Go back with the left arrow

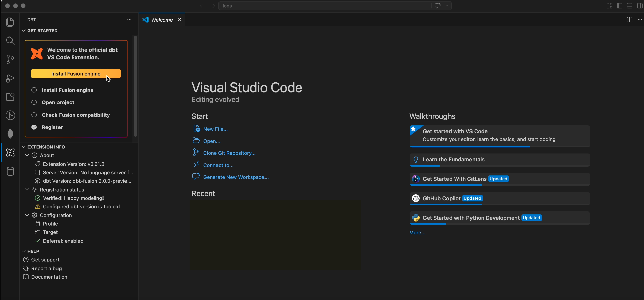(202, 6)
